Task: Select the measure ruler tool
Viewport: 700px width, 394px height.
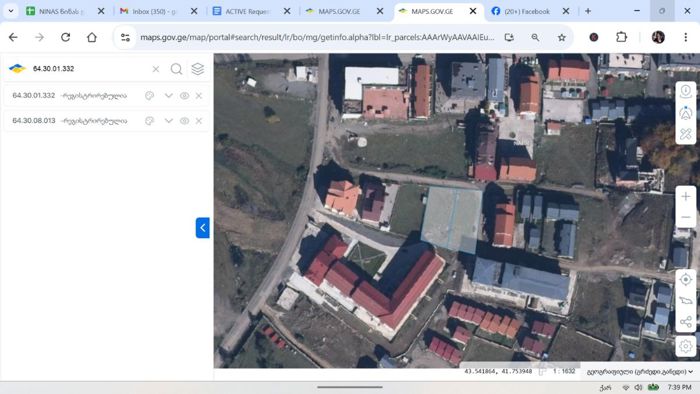Action: 686,134
